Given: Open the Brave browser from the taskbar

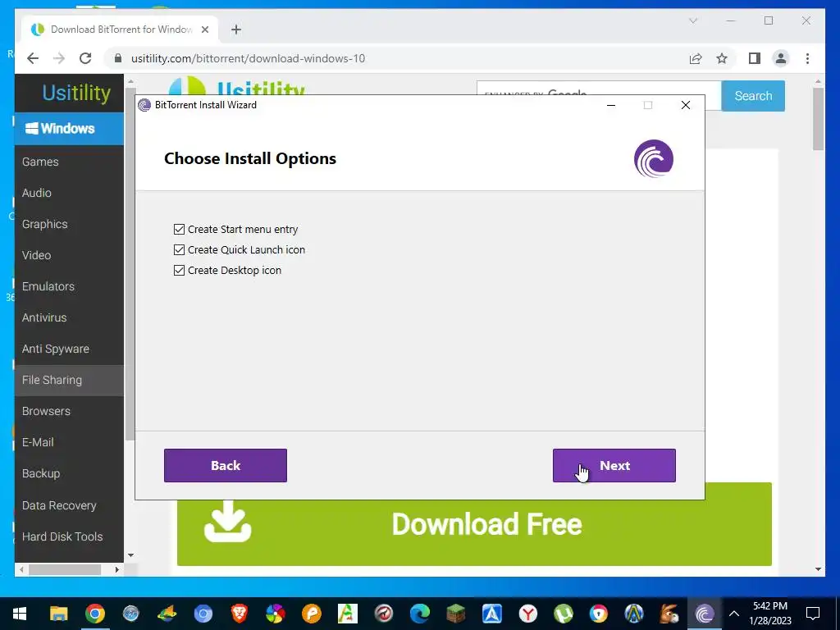Looking at the screenshot, I should (239, 614).
